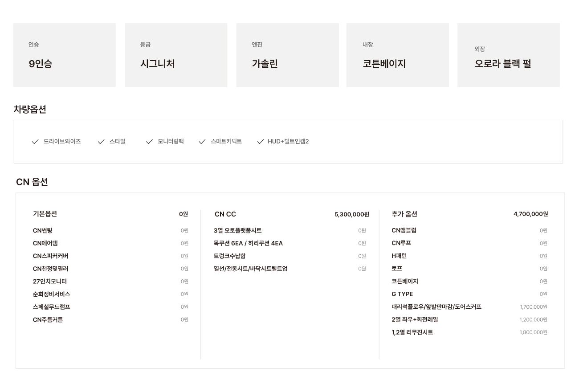Select the 3열 오토플랫폼시트 item

(x=238, y=231)
